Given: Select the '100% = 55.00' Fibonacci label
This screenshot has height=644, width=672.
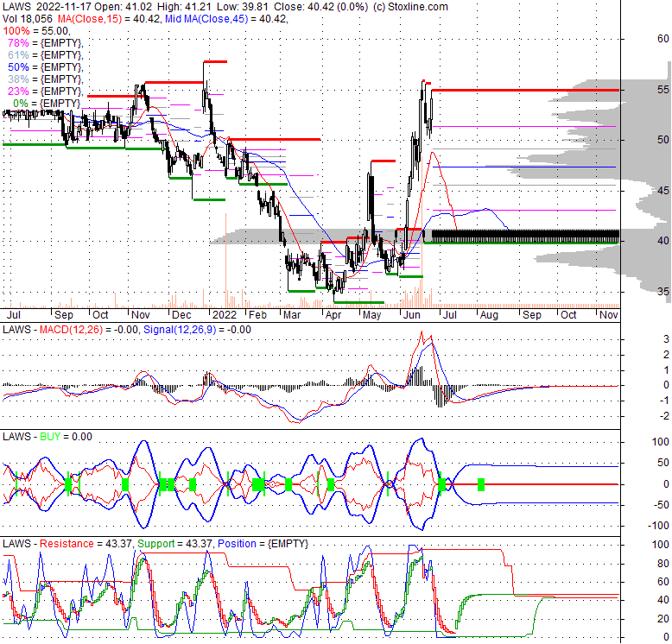Looking at the screenshot, I should click(x=35, y=31).
